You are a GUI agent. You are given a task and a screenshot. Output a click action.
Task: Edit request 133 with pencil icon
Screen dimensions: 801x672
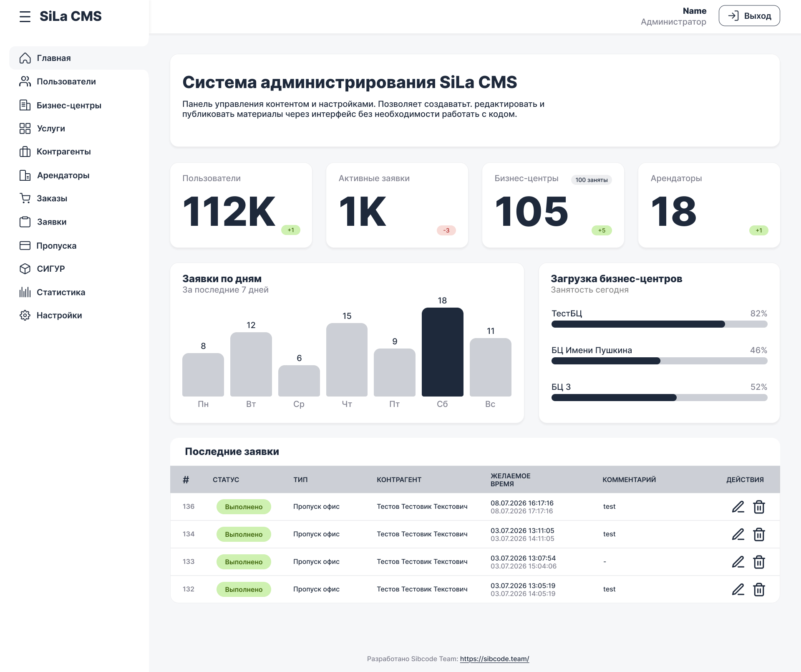pos(738,562)
